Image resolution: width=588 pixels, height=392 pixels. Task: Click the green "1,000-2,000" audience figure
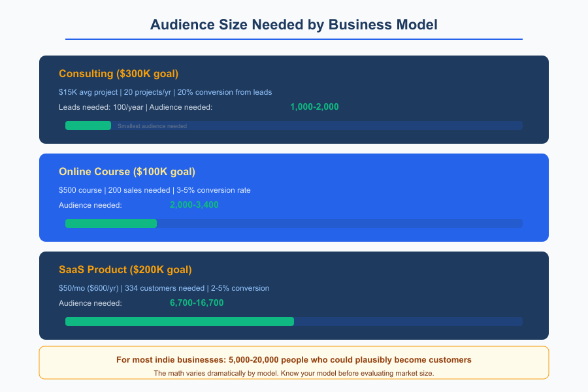(x=314, y=106)
